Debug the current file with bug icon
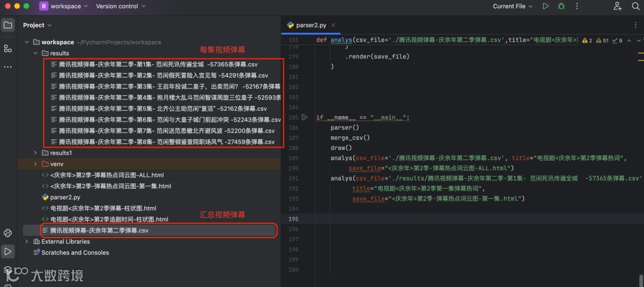 (561, 6)
